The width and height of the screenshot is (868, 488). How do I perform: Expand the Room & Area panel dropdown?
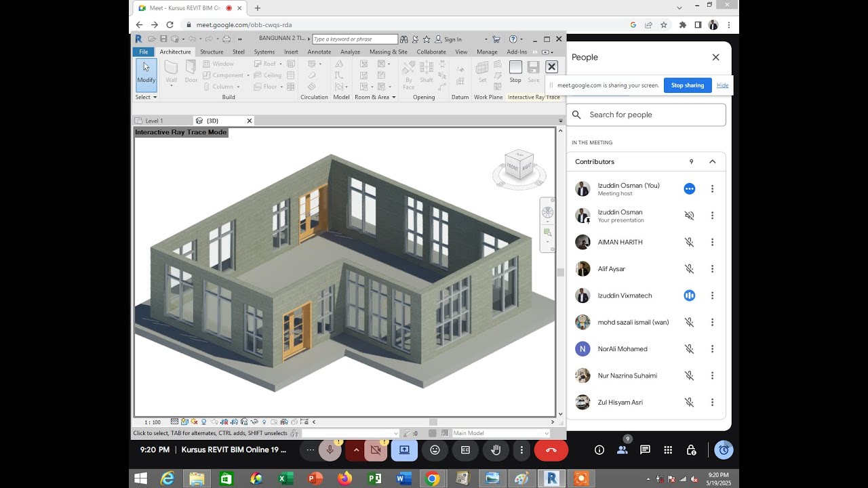click(x=375, y=97)
